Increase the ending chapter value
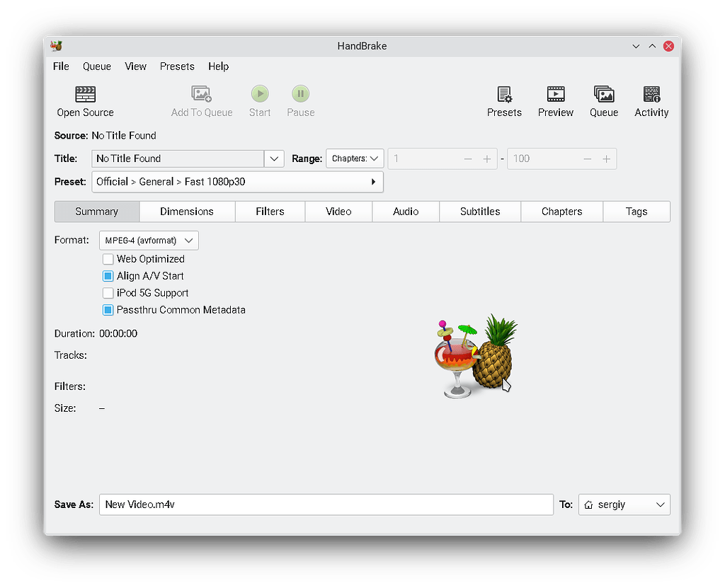This screenshot has width=725, height=588. click(x=607, y=158)
